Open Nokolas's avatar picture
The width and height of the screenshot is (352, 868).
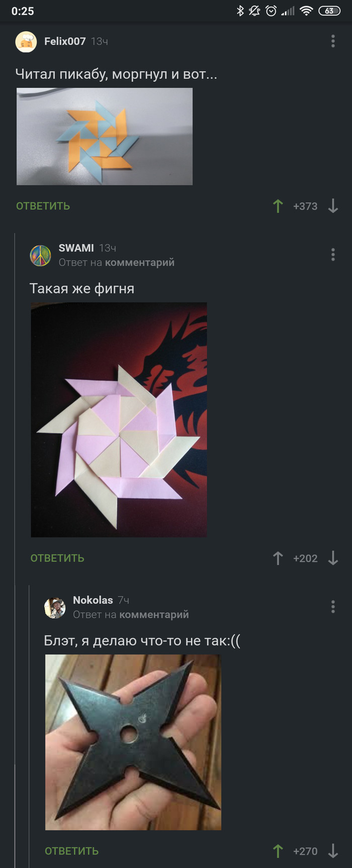pyautogui.click(x=55, y=607)
